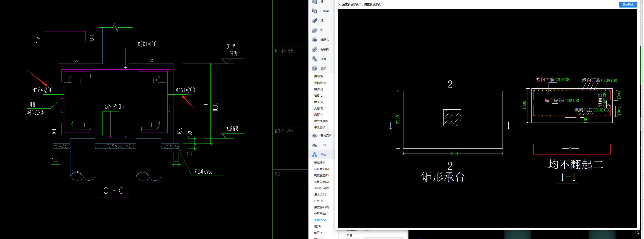The width and height of the screenshot is (644, 239).
Task: Open the 钢结构 category icon
Action: coord(315,49)
